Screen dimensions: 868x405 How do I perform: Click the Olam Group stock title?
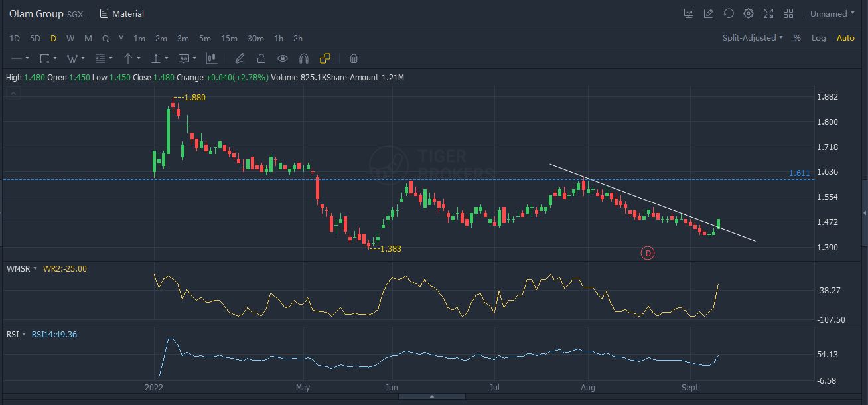pyautogui.click(x=36, y=13)
